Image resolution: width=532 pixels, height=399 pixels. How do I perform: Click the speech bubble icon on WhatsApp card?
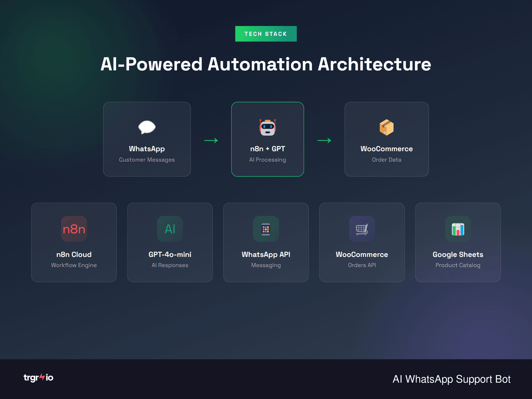(x=147, y=128)
